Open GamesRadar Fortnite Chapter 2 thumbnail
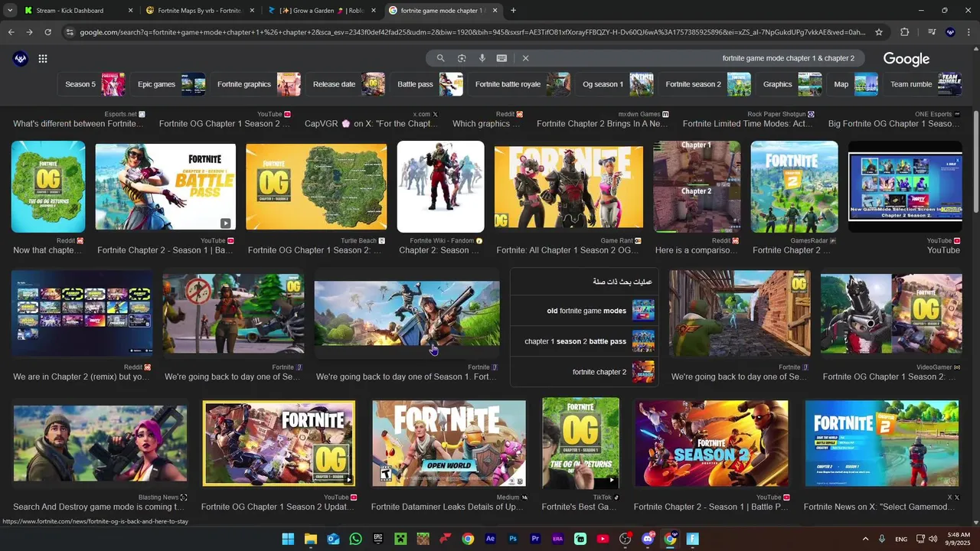This screenshot has width=980, height=551. [794, 187]
